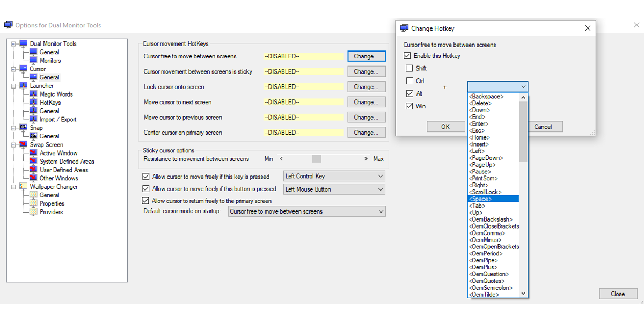Screen dimensions: 644x322
Task: Click the Swap Screen node icon
Action: (23, 144)
